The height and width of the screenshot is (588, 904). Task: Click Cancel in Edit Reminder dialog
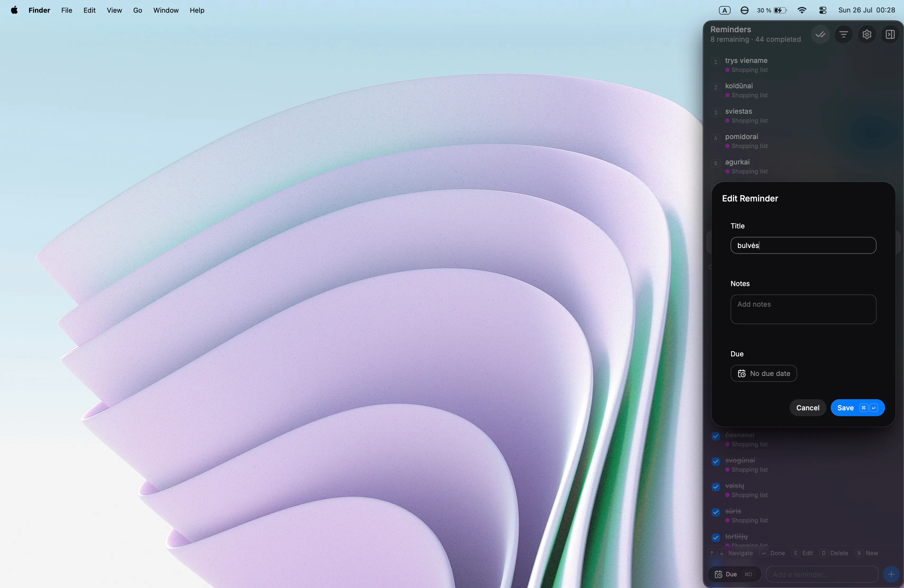click(x=808, y=408)
